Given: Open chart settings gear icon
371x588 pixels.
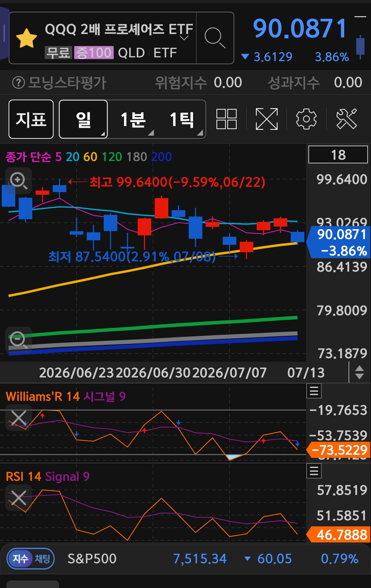Looking at the screenshot, I should (306, 119).
